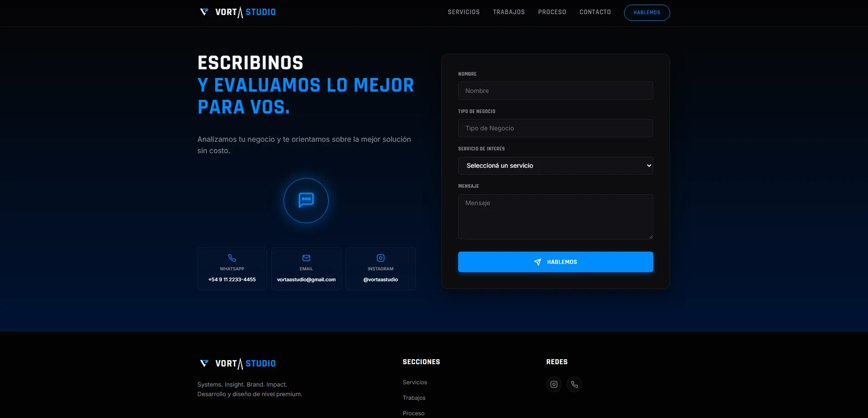The width and height of the screenshot is (868, 418).
Task: Click the VORTA STUDIO wordmark in the footer
Action: point(245,364)
